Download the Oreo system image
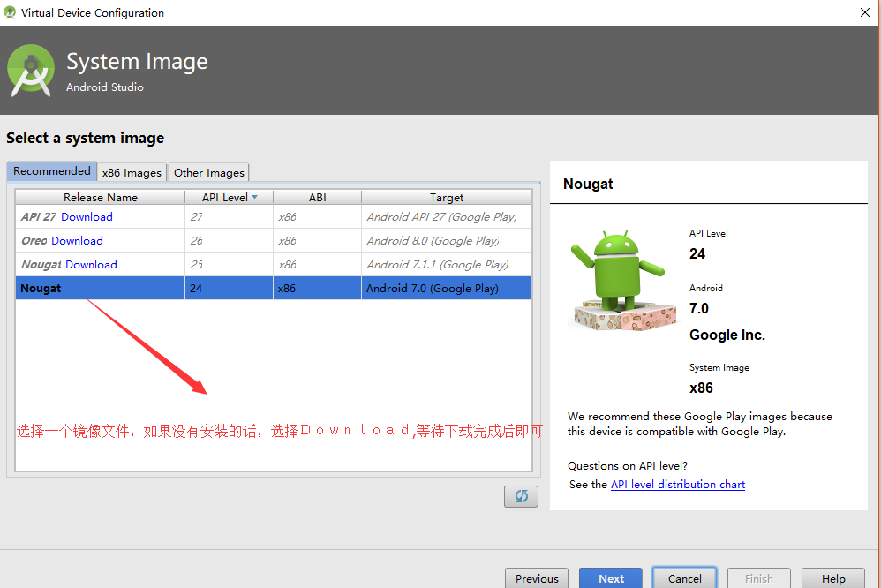The height and width of the screenshot is (588, 881). (77, 241)
